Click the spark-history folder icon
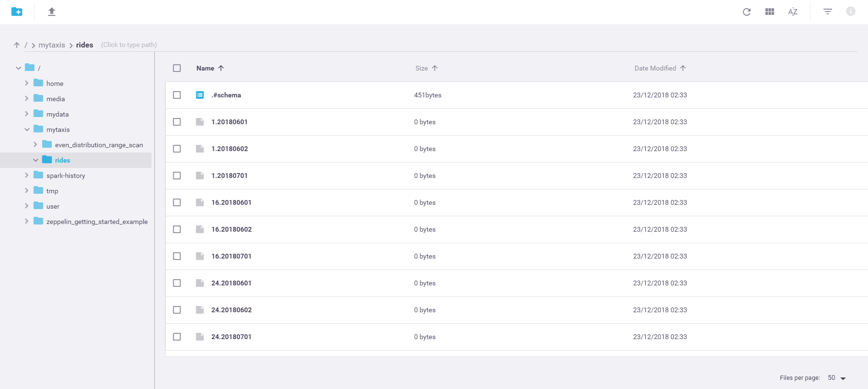The image size is (868, 389). (x=38, y=175)
